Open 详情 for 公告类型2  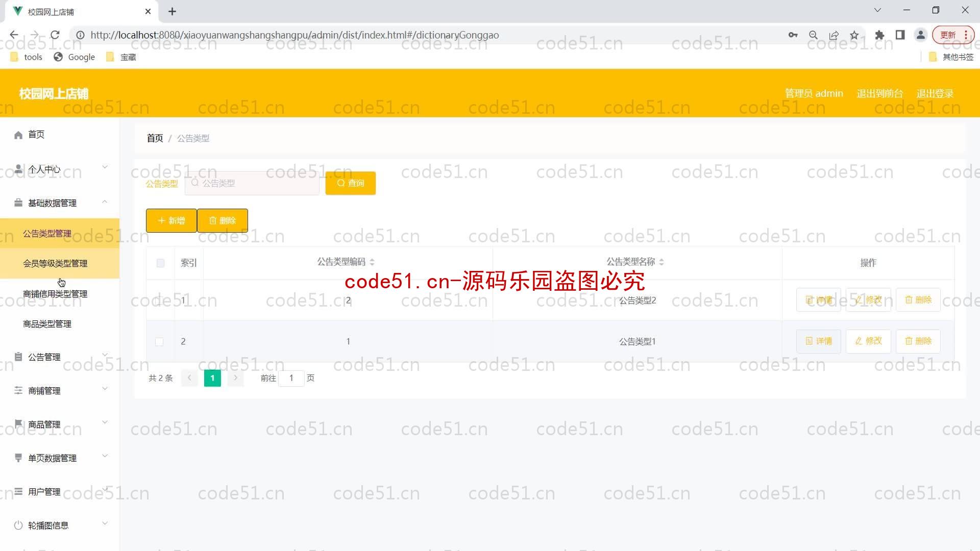click(x=819, y=300)
